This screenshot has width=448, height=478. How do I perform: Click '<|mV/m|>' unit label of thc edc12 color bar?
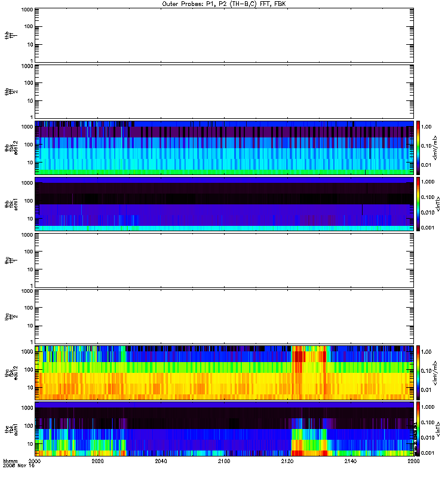pos(435,373)
